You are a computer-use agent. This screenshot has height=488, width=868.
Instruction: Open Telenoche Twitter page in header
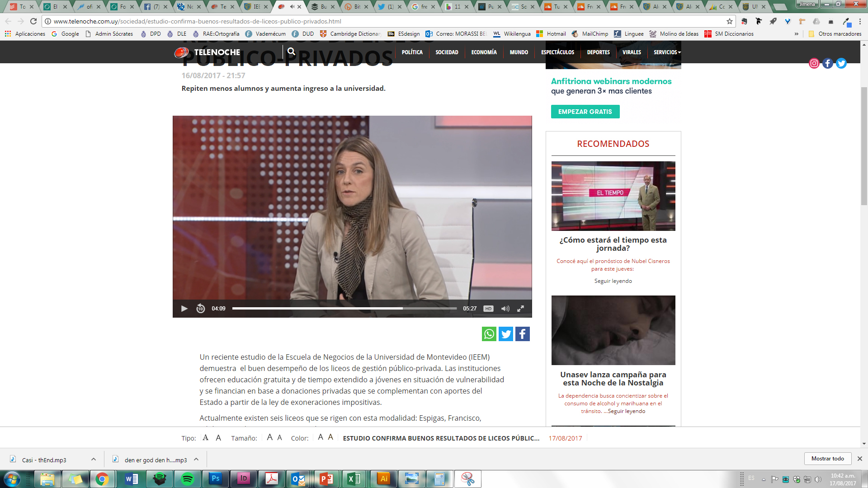[x=841, y=63]
